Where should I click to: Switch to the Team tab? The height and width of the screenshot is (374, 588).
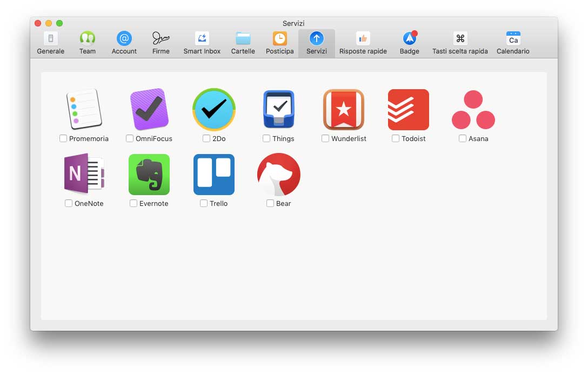88,44
